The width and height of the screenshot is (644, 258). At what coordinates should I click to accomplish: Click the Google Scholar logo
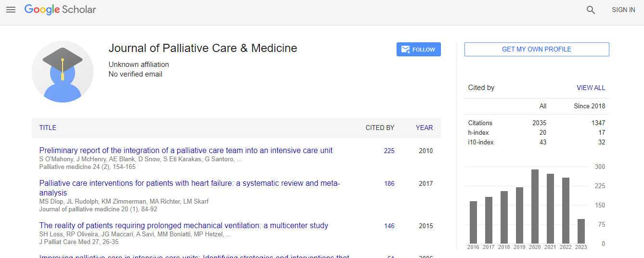[60, 10]
